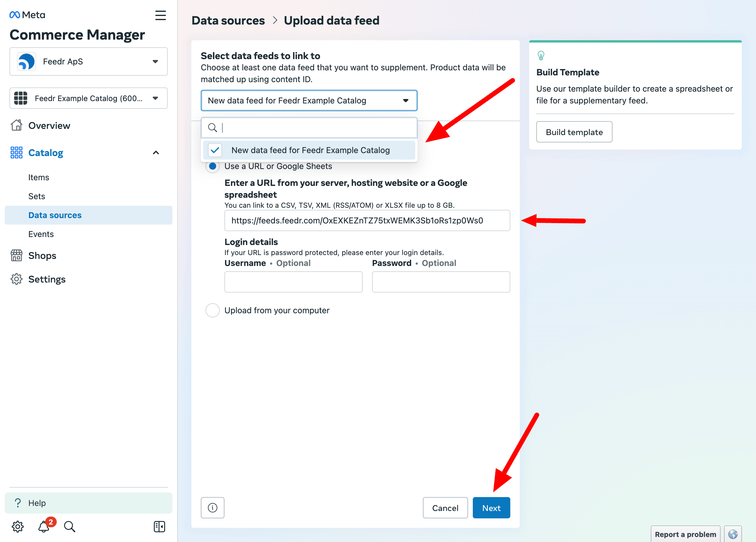This screenshot has height=542, width=756.
Task: Uncheck New data feed for Feedr Example Catalog
Action: click(215, 150)
